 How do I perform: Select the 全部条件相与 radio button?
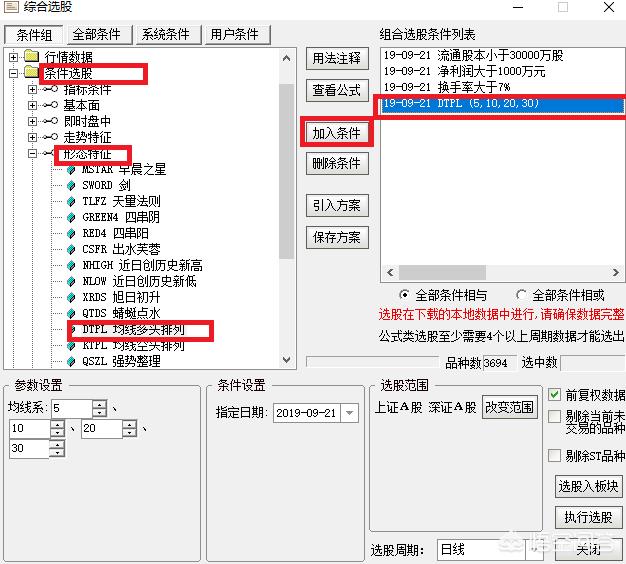[404, 295]
